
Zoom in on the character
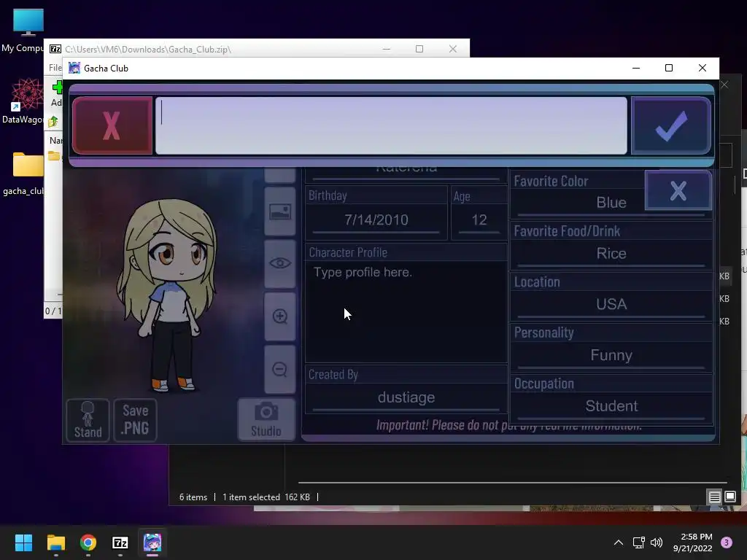pyautogui.click(x=280, y=316)
